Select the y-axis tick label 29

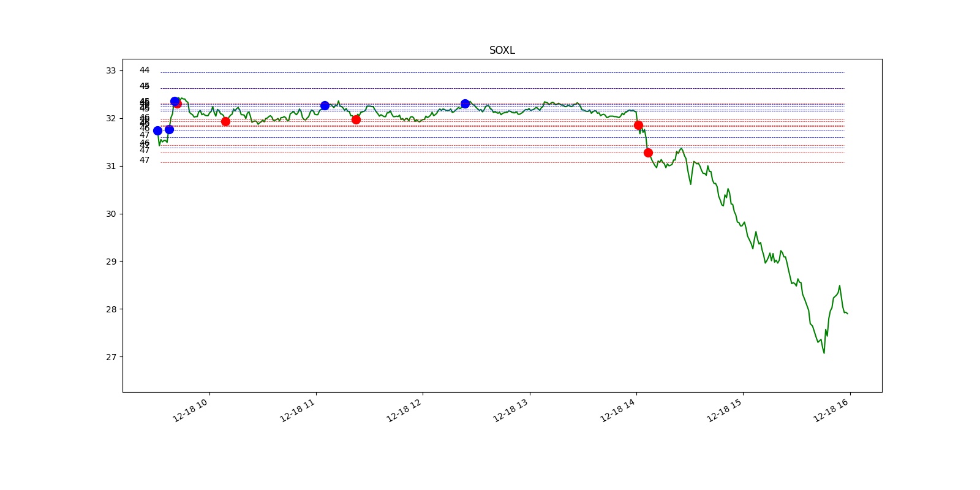pyautogui.click(x=111, y=262)
